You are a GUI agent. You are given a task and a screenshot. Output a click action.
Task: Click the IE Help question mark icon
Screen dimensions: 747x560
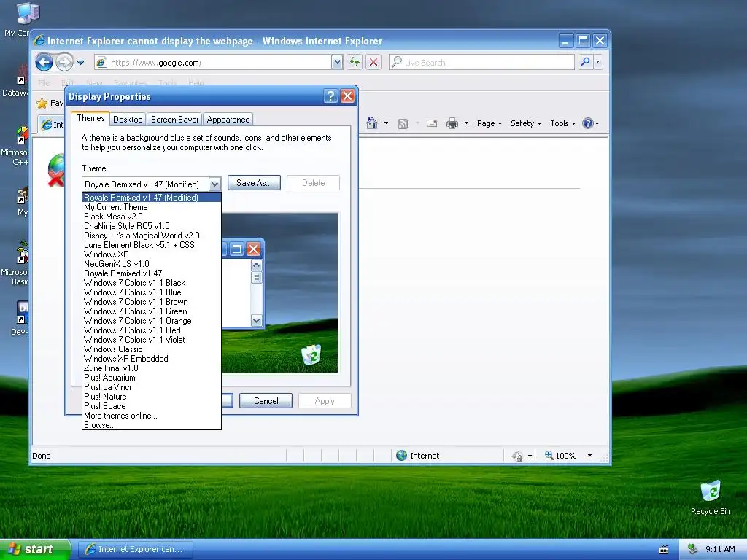coord(588,123)
